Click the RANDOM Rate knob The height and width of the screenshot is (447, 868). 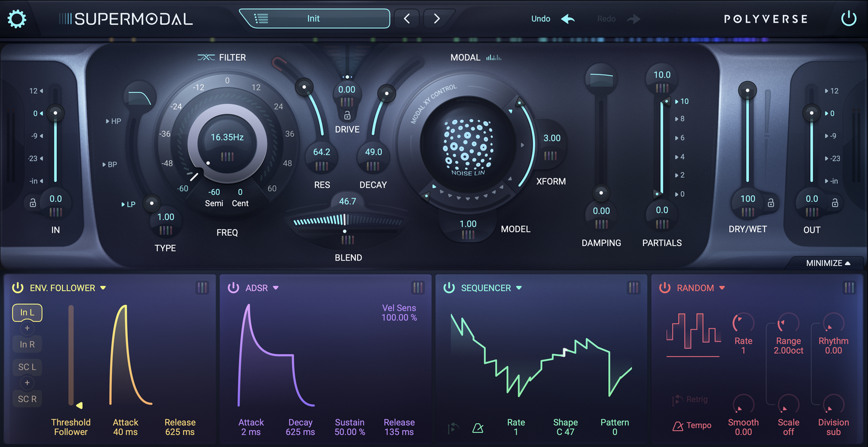743,324
